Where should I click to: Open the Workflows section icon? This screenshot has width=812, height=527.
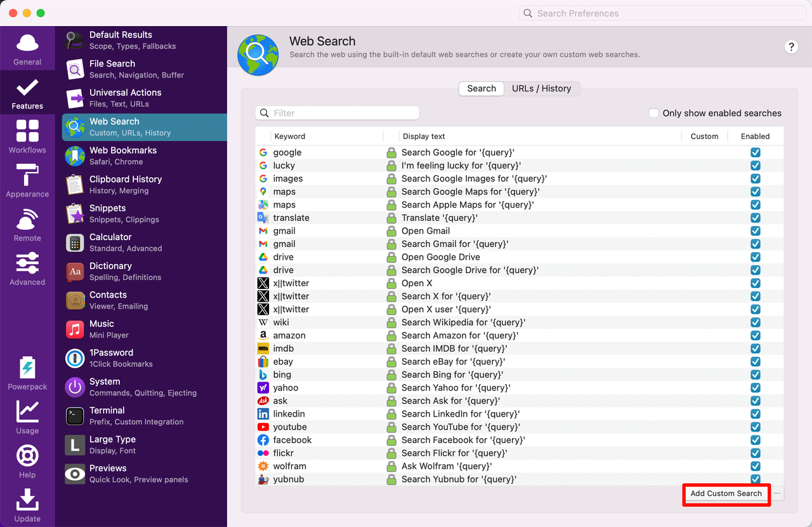click(x=27, y=136)
